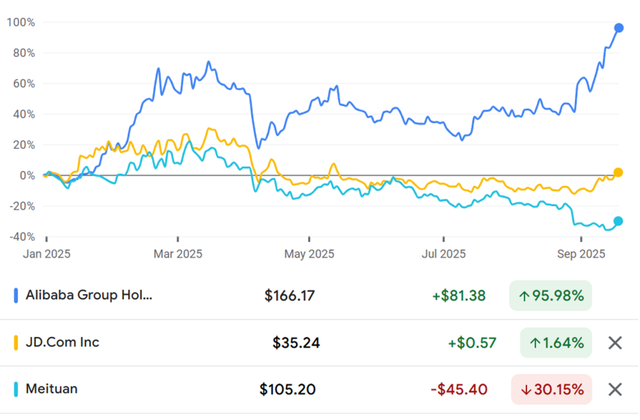Click the Jan 2025 axis label
This screenshot has height=420, width=640.
pos(46,254)
